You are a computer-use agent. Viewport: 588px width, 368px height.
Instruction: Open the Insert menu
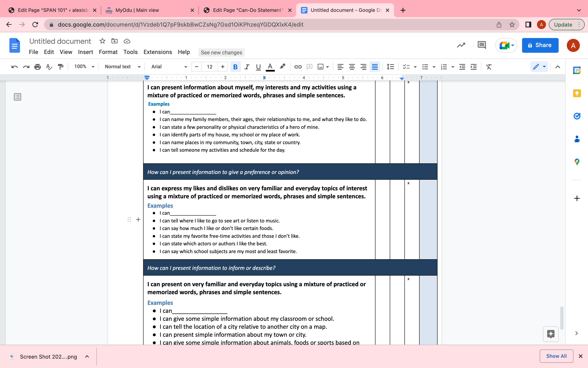coord(86,52)
